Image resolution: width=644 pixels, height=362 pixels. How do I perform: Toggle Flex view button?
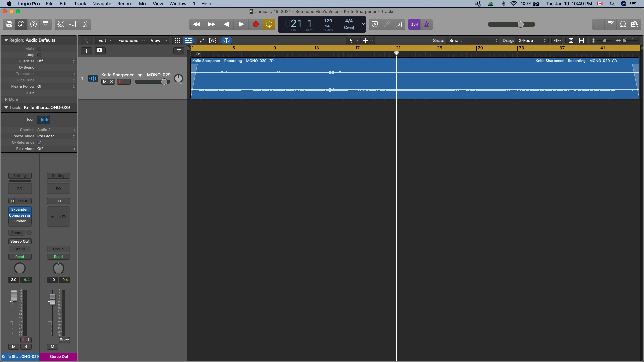213,41
